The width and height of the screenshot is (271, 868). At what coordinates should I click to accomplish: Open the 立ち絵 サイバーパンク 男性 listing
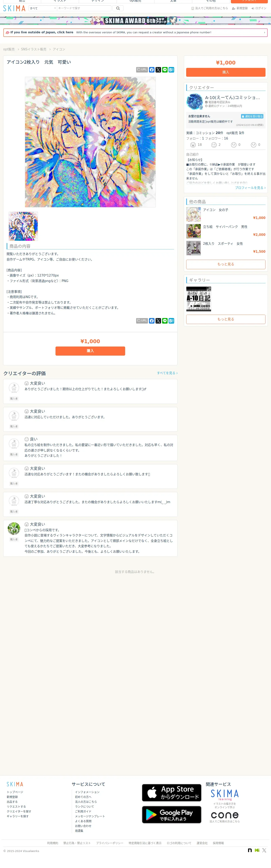pos(226,231)
